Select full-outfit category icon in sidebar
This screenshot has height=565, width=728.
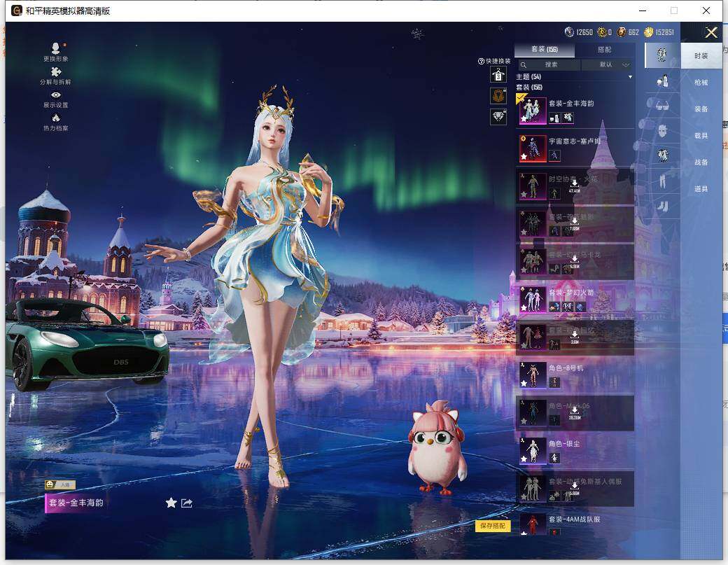tap(662, 55)
